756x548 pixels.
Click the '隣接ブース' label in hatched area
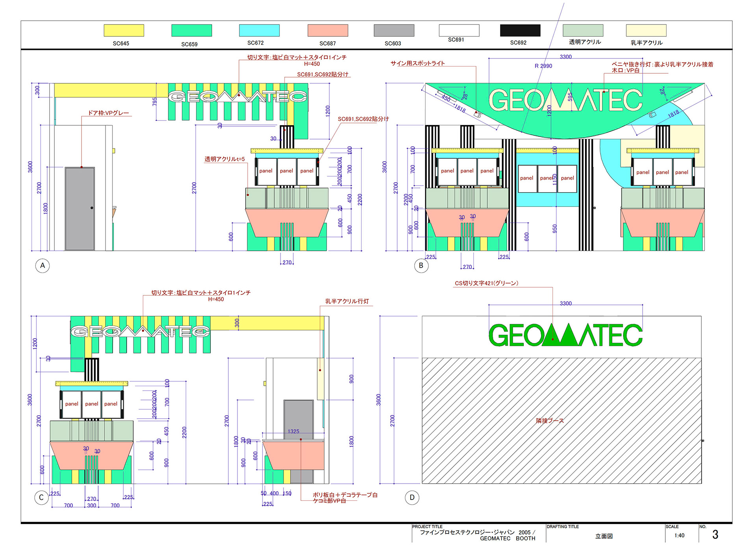click(550, 421)
